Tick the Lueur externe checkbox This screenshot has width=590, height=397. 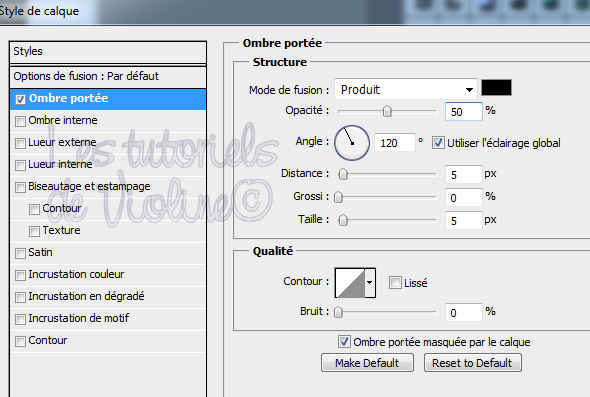20,143
